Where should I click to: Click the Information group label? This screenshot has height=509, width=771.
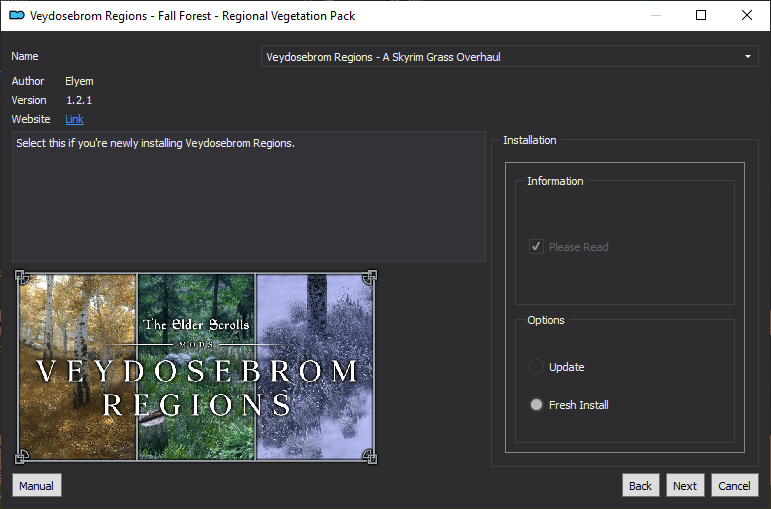coord(555,181)
